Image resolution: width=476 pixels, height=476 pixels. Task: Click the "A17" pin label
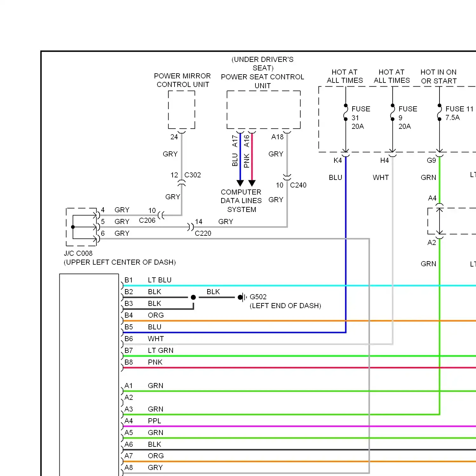235,141
